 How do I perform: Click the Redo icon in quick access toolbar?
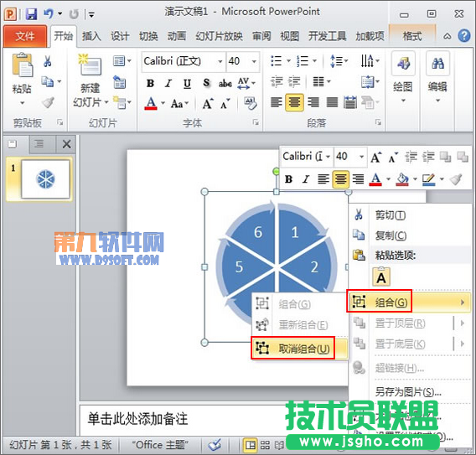(74, 14)
